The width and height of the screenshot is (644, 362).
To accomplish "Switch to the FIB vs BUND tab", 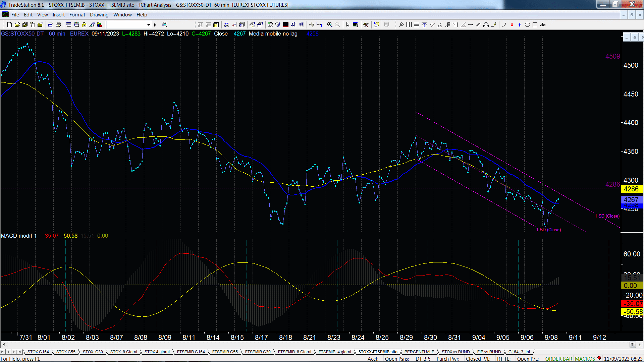I will click(489, 352).
